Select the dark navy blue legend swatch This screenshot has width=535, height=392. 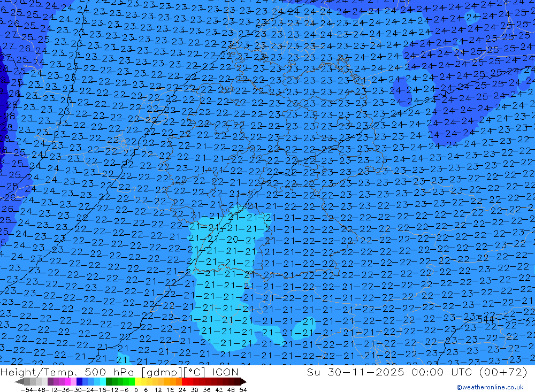point(79,381)
